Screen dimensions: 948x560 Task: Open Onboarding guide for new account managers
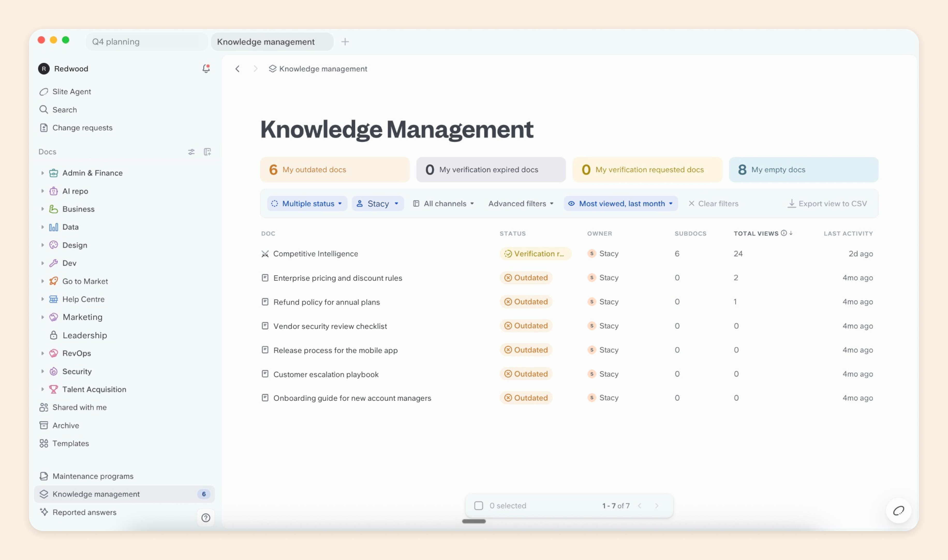tap(352, 398)
